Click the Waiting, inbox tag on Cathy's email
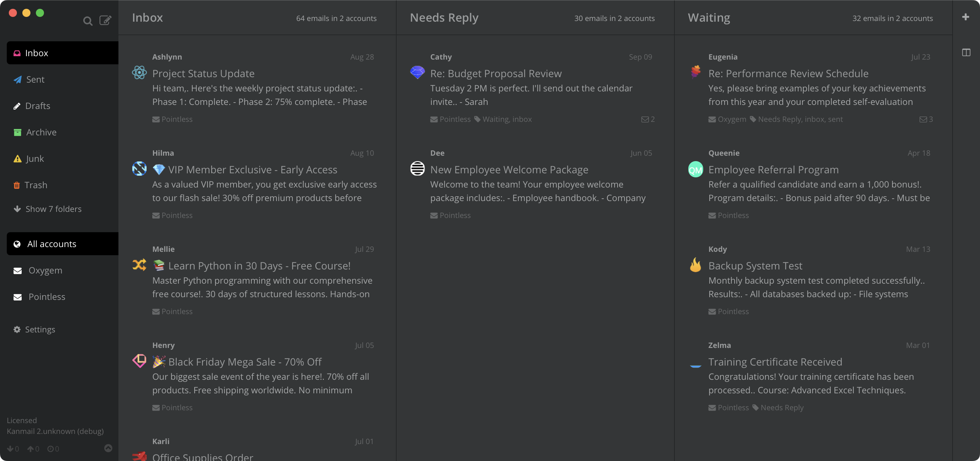This screenshot has width=980, height=461. (506, 119)
